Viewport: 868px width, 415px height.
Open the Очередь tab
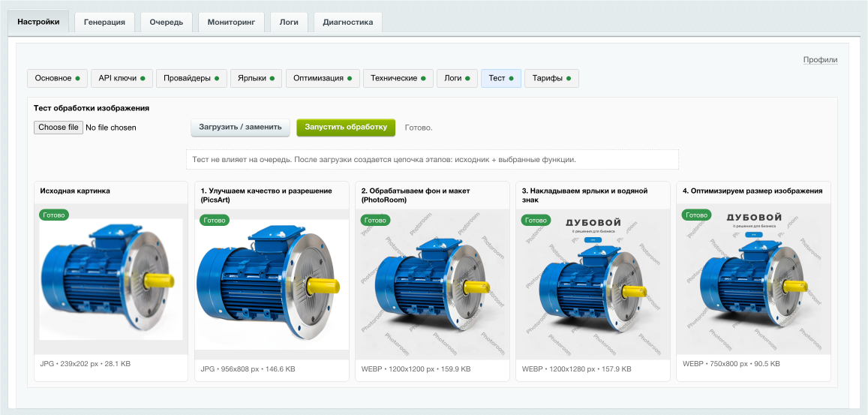(x=166, y=23)
